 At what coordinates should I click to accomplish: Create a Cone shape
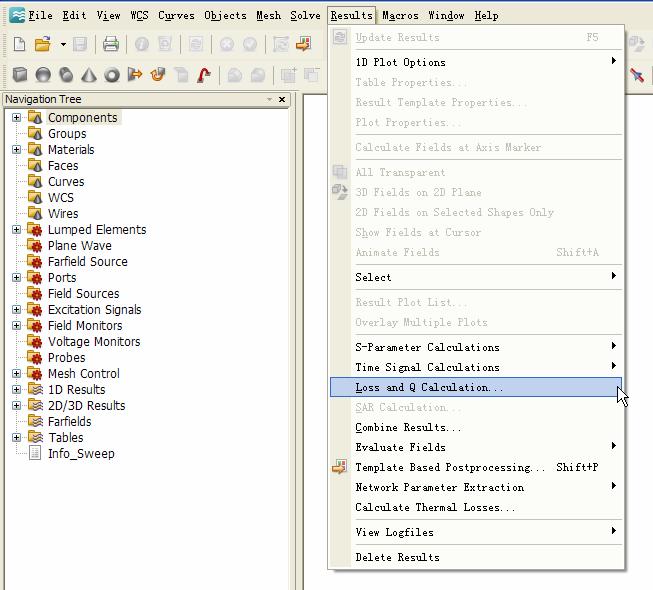89,75
